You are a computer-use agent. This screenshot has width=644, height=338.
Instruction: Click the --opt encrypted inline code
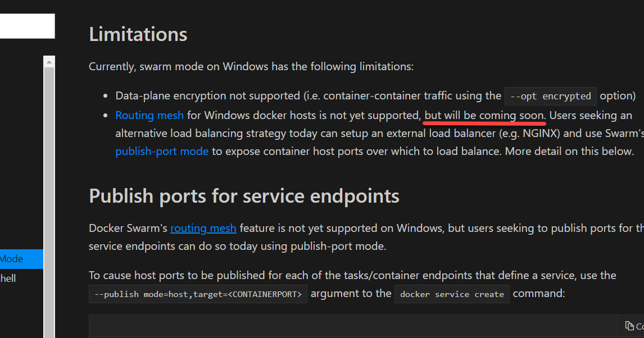click(x=550, y=97)
